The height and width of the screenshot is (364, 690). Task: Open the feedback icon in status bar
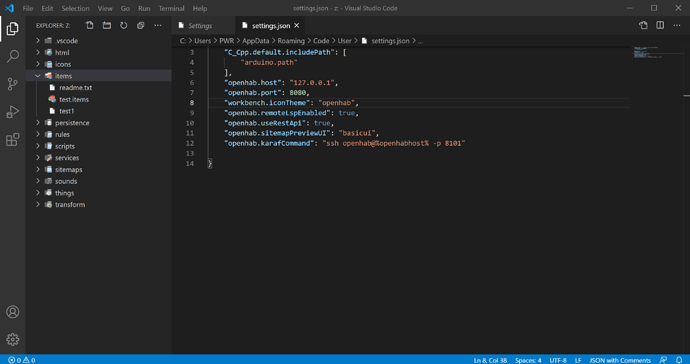click(663, 360)
